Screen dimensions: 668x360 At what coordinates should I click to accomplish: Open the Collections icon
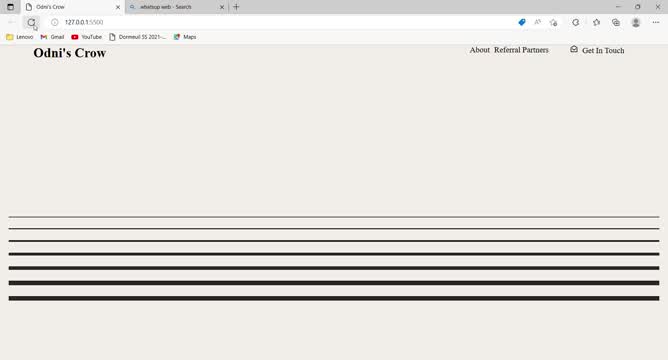(x=616, y=22)
